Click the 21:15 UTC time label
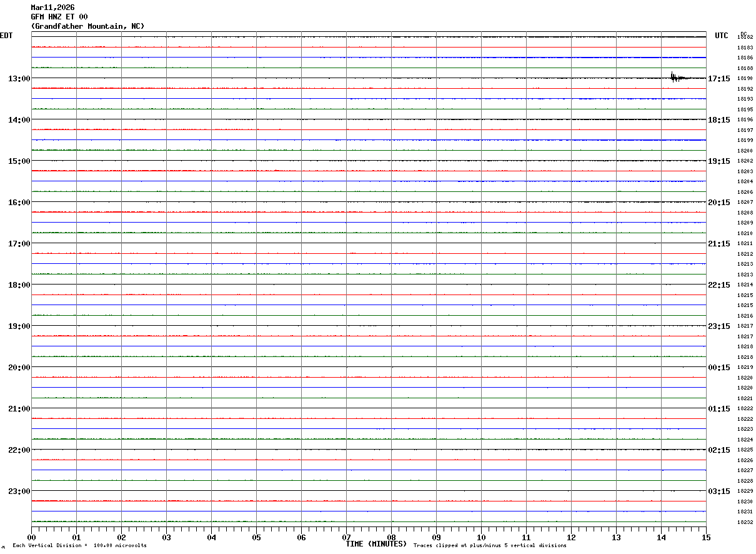The image size is (756, 554). [x=719, y=244]
